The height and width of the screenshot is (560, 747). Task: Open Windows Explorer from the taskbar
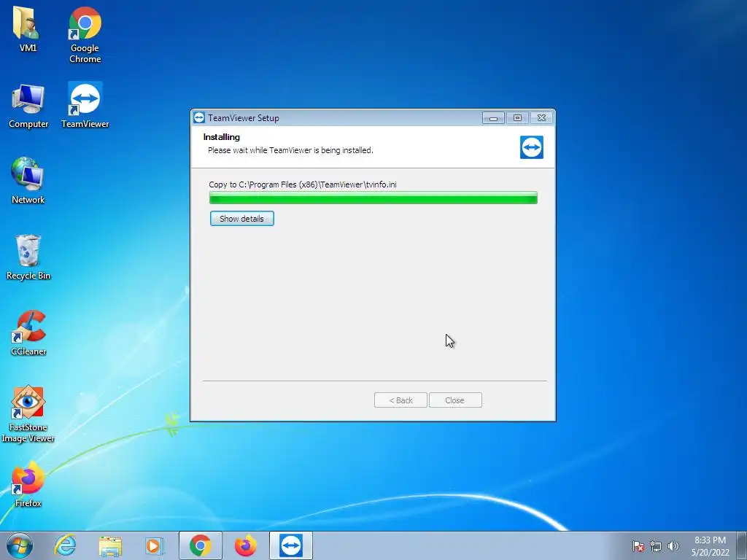pyautogui.click(x=110, y=545)
